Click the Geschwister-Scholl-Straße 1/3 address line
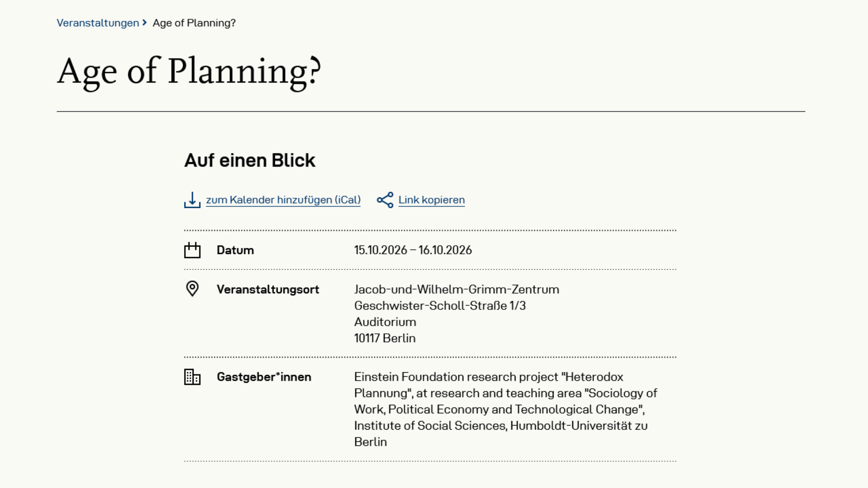This screenshot has width=868, height=488. point(440,305)
